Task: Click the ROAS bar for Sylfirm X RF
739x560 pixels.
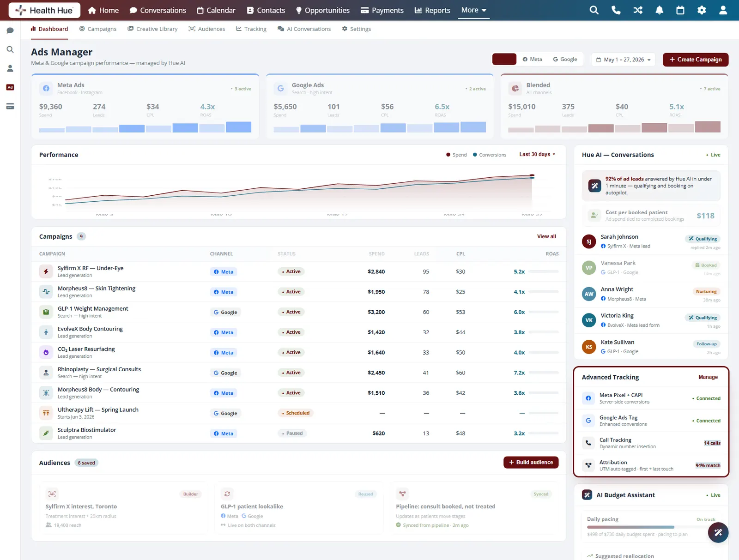Action: point(544,271)
